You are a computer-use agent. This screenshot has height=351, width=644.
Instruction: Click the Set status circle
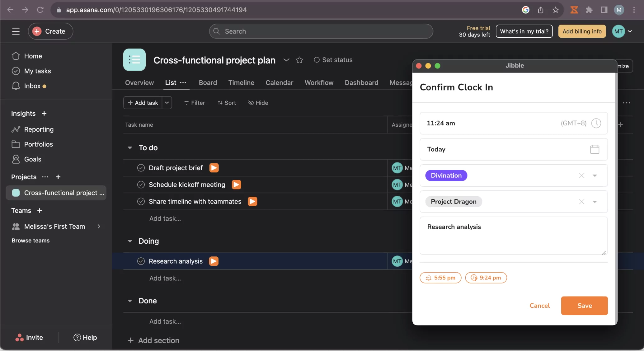click(x=317, y=60)
